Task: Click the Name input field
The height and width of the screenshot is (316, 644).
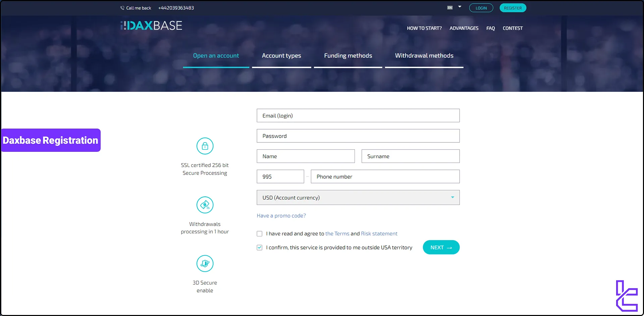Action: tap(306, 156)
